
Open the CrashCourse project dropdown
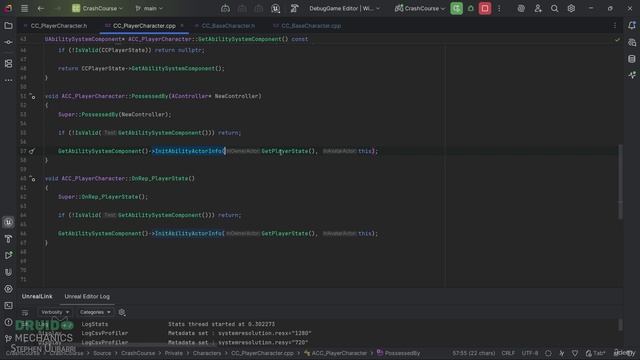tap(97, 8)
